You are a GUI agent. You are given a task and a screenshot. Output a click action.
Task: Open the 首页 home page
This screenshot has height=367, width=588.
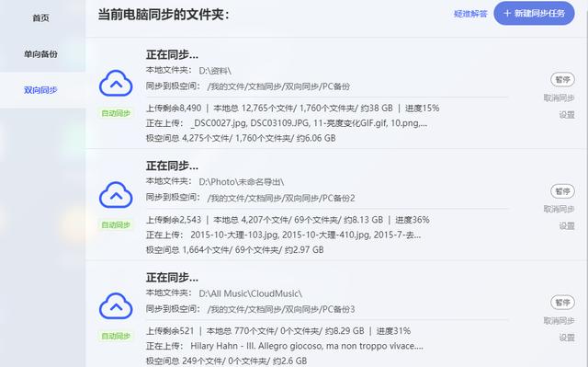pyautogui.click(x=40, y=17)
